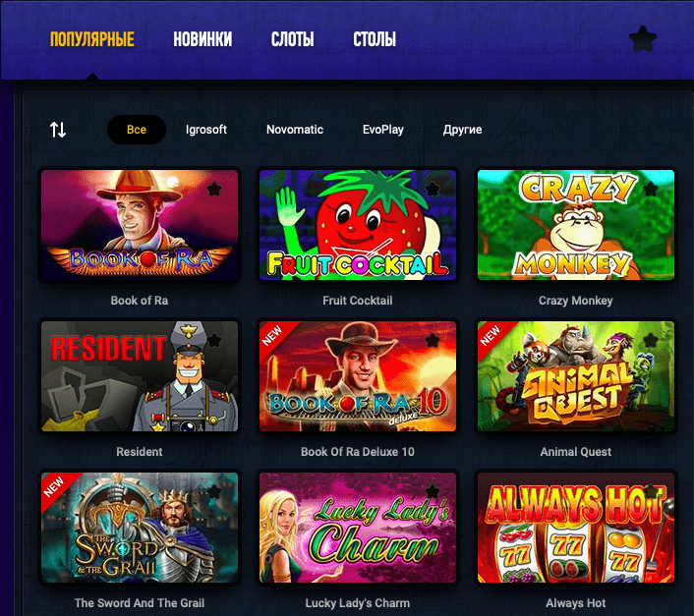This screenshot has height=616, width=694.
Task: Filter games by Igrosoft
Action: coord(206,130)
